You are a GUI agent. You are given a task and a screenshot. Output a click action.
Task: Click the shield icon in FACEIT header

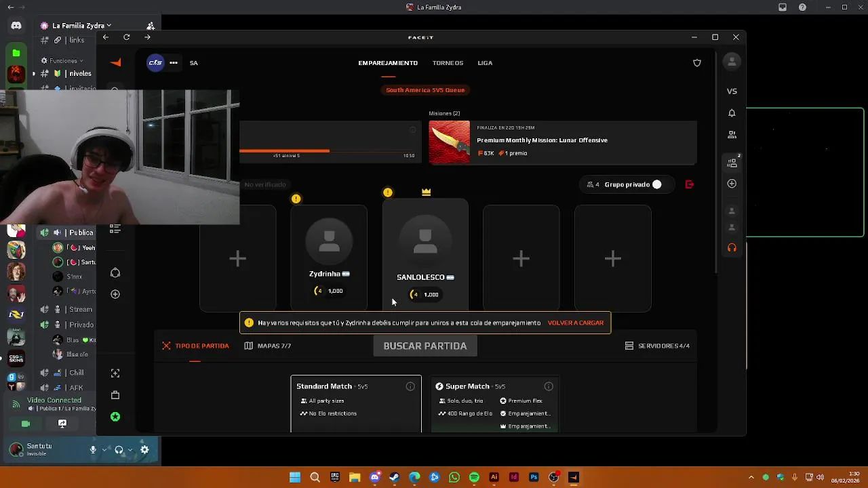(697, 63)
